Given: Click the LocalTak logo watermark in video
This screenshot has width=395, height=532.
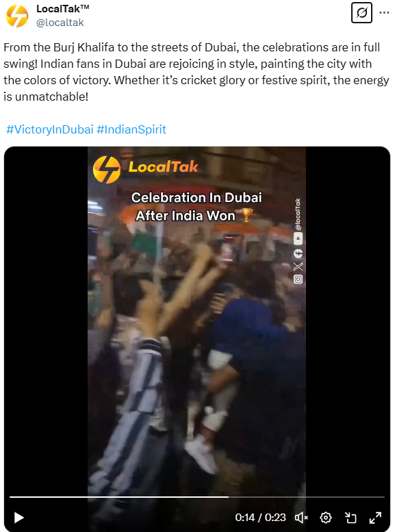Looking at the screenshot, I should pos(146,169).
